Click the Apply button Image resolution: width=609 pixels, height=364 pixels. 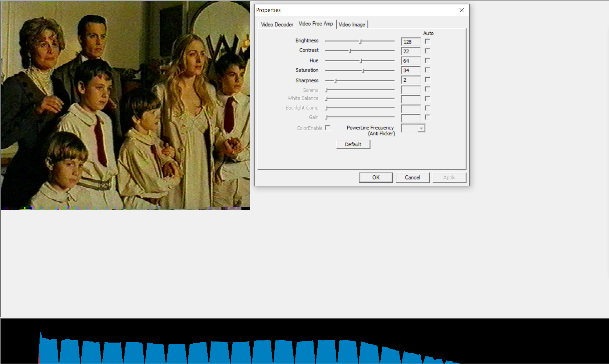click(x=449, y=177)
